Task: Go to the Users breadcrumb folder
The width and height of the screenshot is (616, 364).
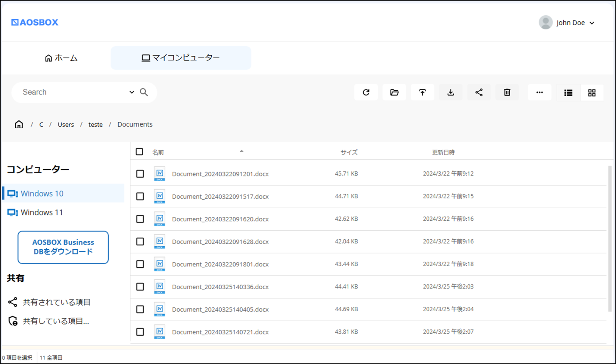Action: 66,124
